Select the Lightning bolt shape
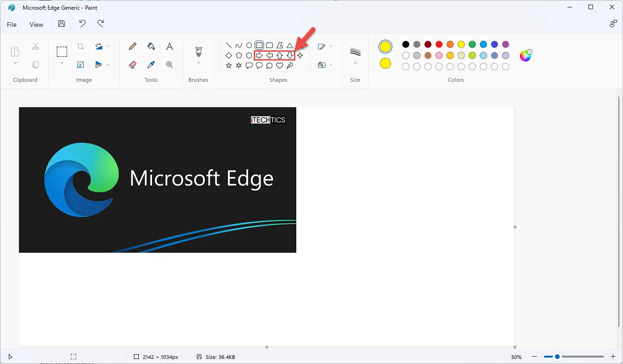This screenshot has height=364, width=623. point(290,66)
